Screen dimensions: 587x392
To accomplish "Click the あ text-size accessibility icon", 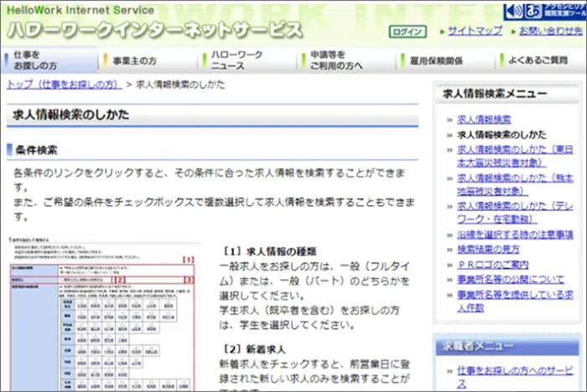I will (x=532, y=11).
